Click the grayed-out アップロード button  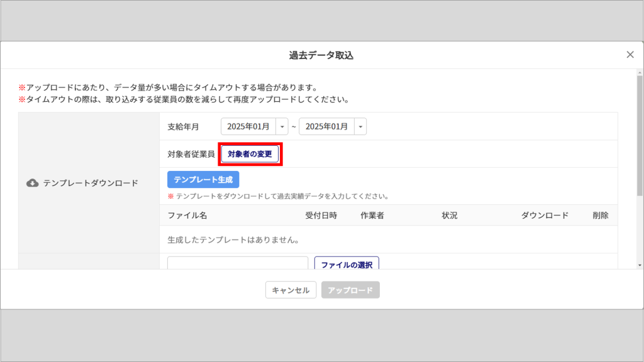(x=350, y=290)
